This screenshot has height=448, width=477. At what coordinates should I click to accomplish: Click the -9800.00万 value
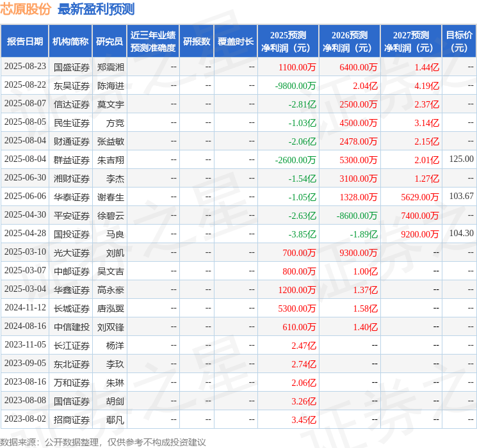pos(295,86)
